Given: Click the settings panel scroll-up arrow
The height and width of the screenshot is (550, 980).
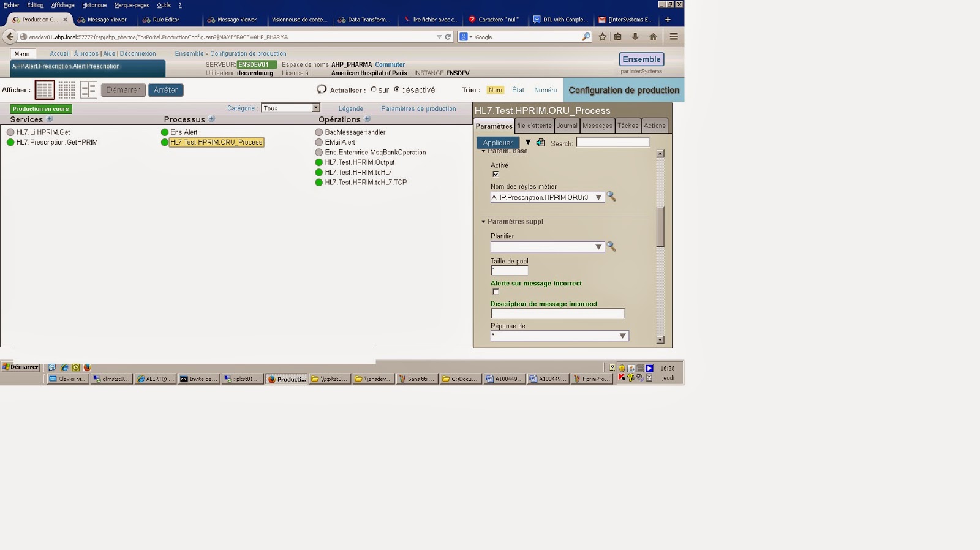Looking at the screenshot, I should click(x=660, y=154).
